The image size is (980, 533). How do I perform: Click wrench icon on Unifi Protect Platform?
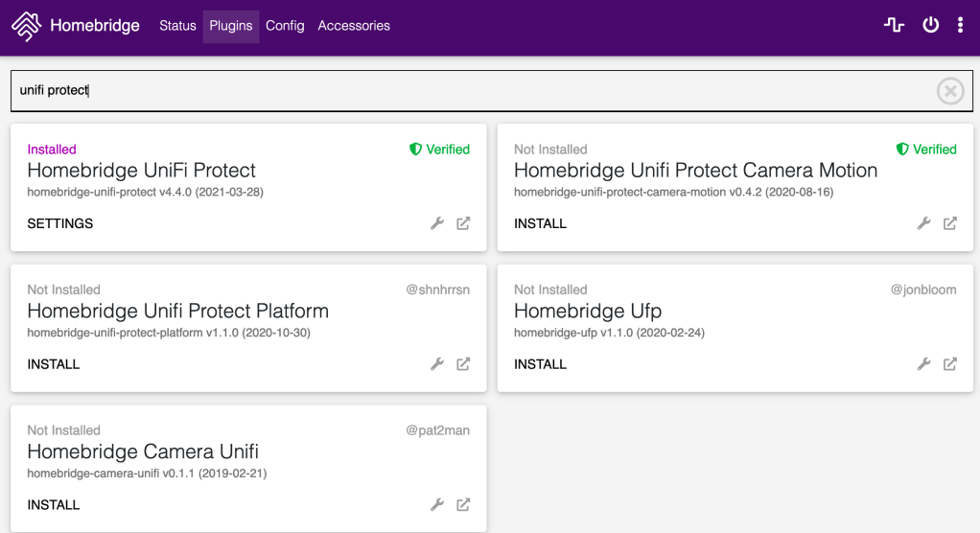tap(437, 364)
